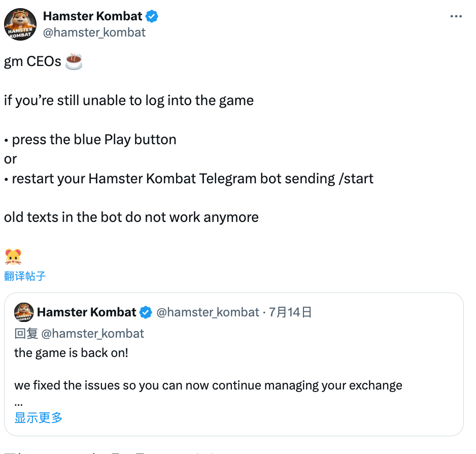Translate the post via 翻译帖子
Screen dimensions: 476x454
point(25,276)
